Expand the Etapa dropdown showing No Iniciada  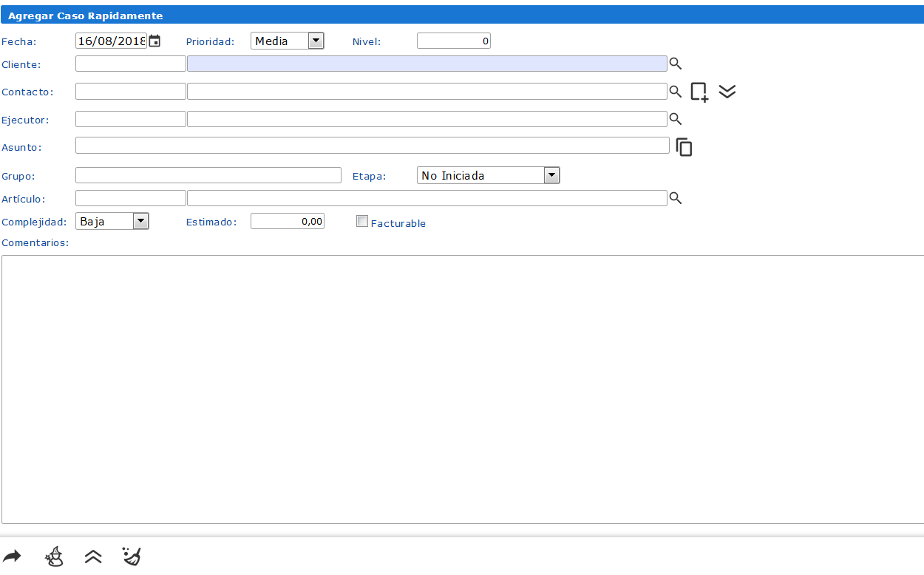[x=551, y=175]
